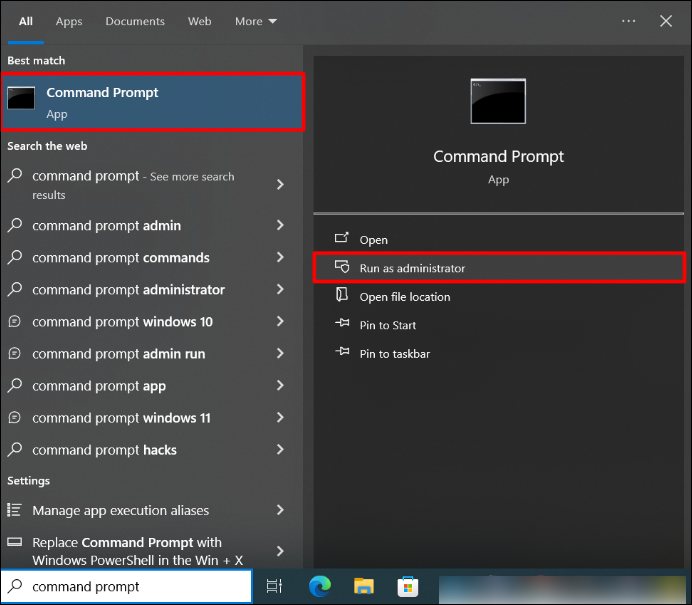
Task: Click the Pin to Start icon
Action: point(342,325)
